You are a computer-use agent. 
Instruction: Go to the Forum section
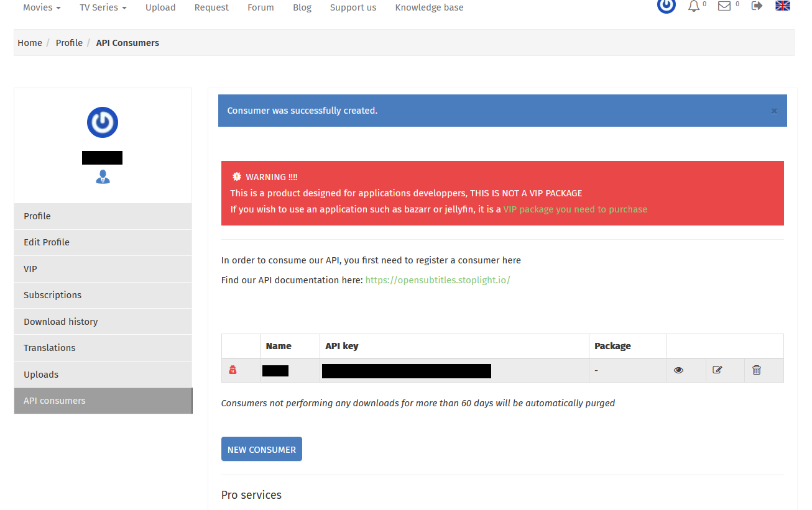point(261,7)
